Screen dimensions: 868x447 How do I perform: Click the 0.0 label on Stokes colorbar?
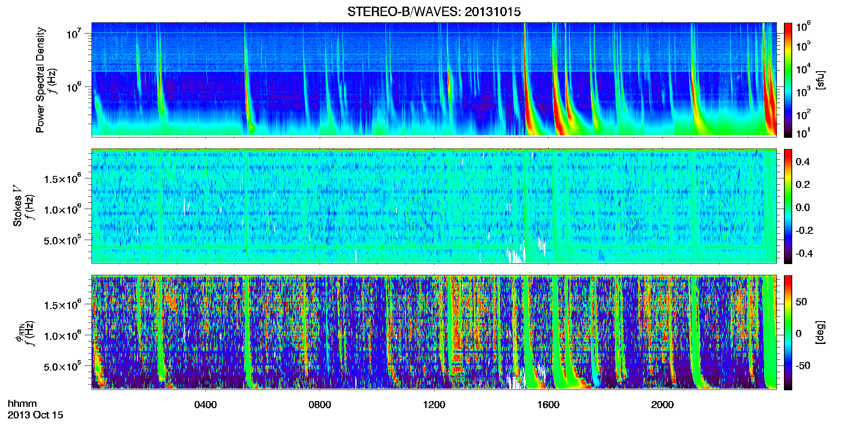[803, 207]
